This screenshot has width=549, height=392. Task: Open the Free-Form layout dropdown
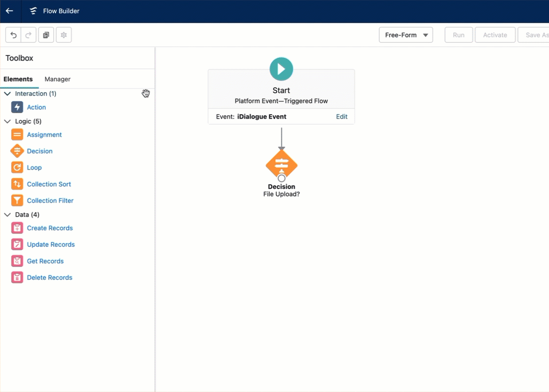406,35
